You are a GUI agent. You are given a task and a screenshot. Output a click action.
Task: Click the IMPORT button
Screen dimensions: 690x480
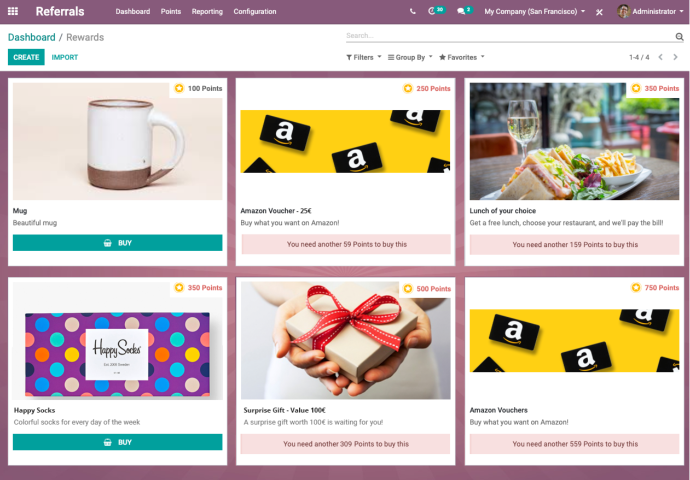[x=65, y=57]
